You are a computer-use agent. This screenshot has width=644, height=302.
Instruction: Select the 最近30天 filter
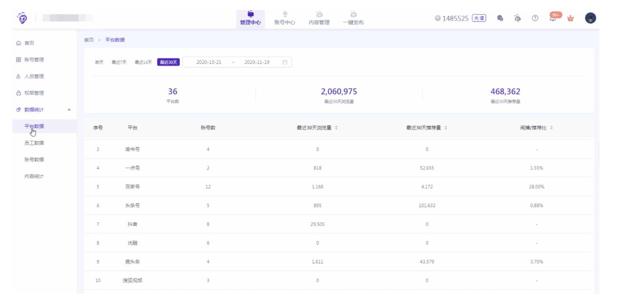[168, 62]
